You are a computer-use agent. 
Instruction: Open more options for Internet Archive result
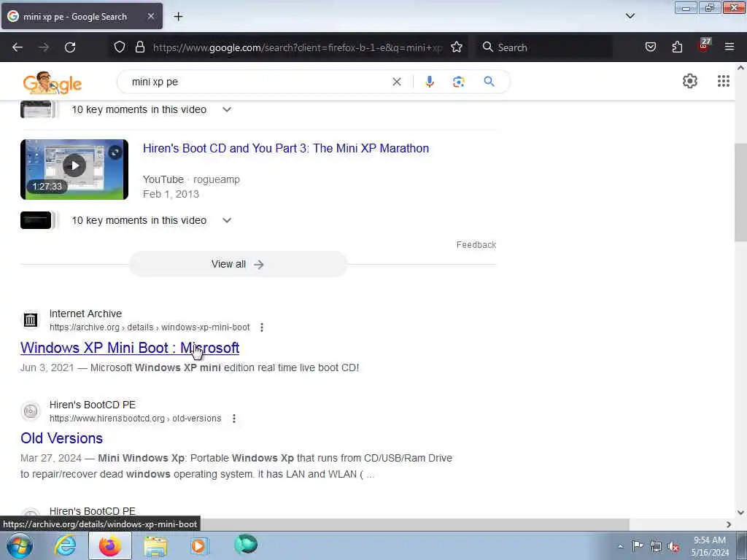pos(262,327)
